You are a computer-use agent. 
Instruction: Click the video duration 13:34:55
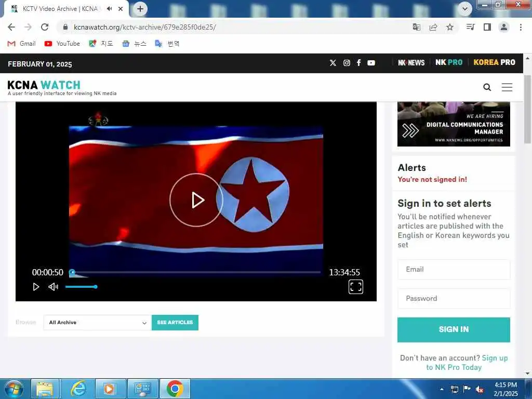point(344,272)
